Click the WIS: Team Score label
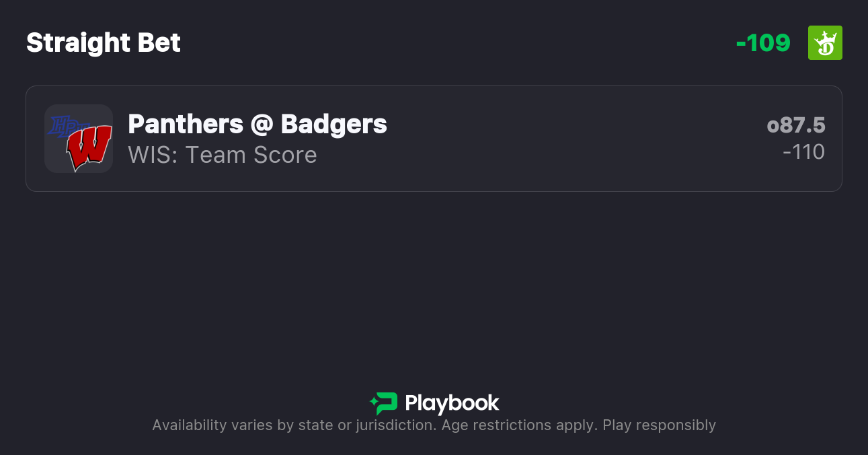 (223, 155)
